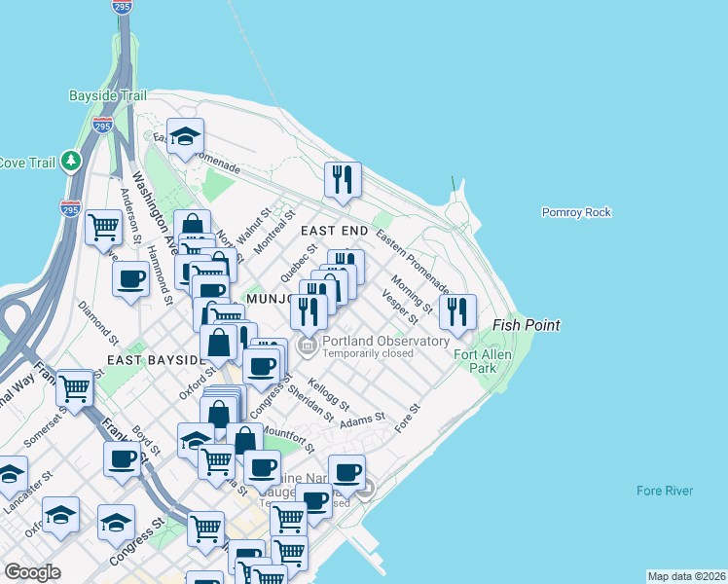Open the coffee marker left of Boyd St
Viewport: 728px width, 584px height.
tap(122, 461)
